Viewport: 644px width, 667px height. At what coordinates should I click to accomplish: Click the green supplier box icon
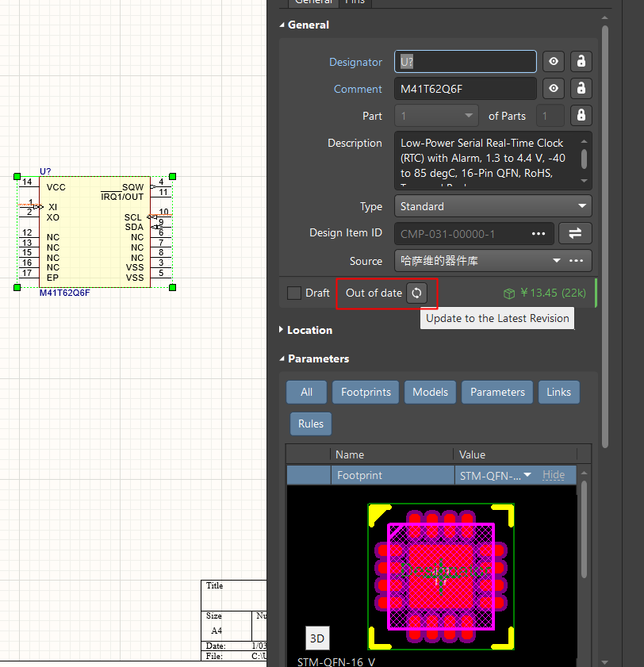(508, 293)
